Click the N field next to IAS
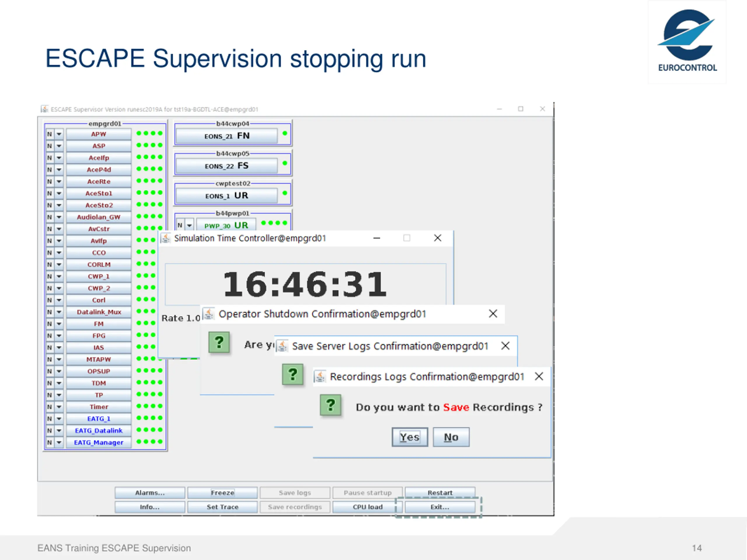Image resolution: width=747 pixels, height=560 pixels. [50, 347]
